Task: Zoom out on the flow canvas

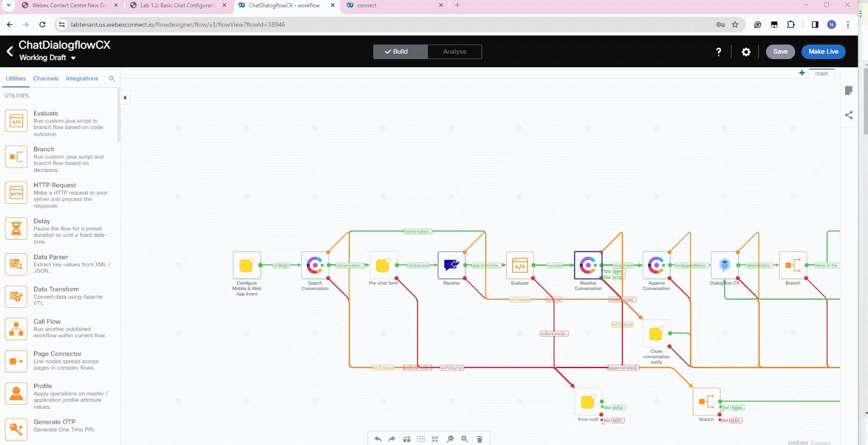Action: click(x=450, y=439)
